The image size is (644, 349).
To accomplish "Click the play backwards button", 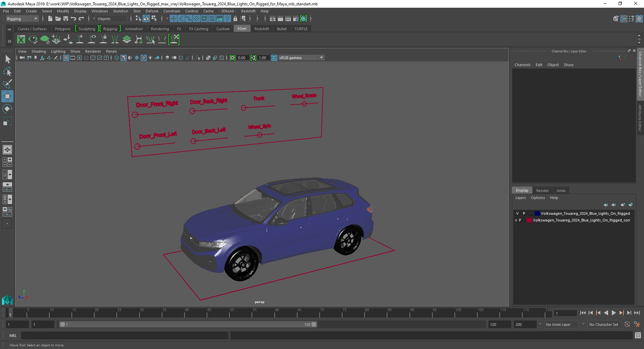I will [x=606, y=313].
